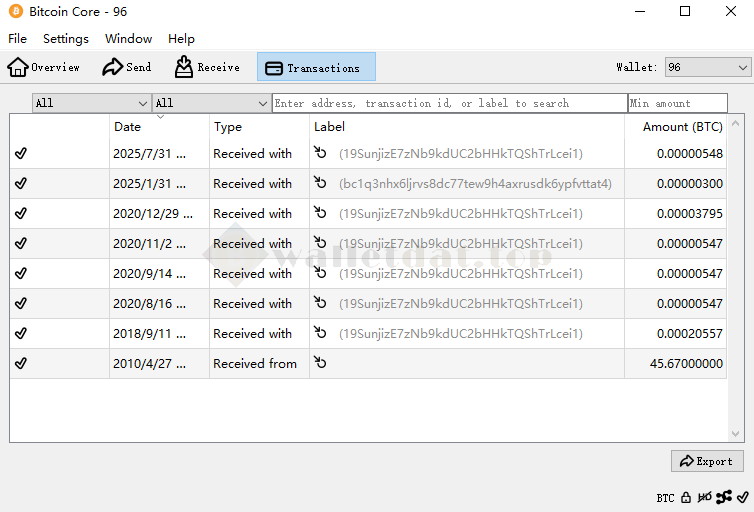Viewport: 754px width, 512px height.
Task: Click the label arrow icon on 2010/4/27 row
Action: pyautogui.click(x=320, y=363)
